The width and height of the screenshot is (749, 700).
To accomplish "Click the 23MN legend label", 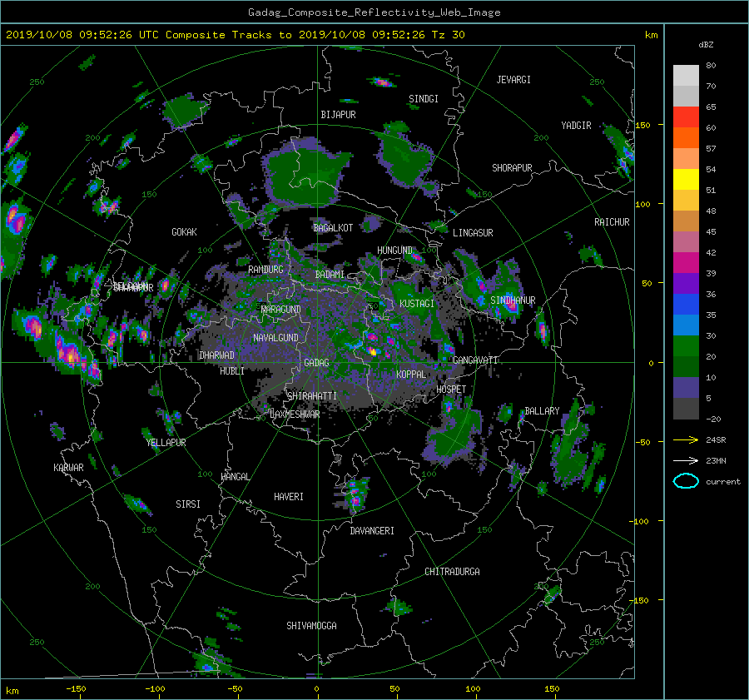I will pos(716,461).
